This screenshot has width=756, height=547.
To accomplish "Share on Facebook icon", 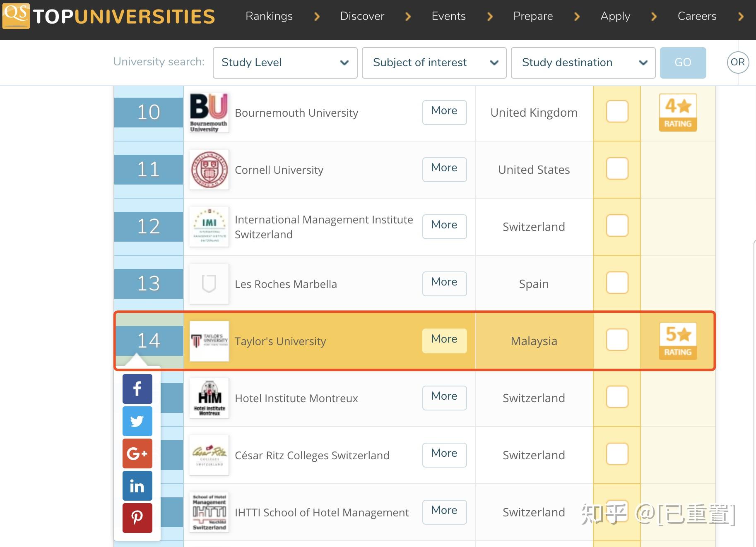I will [x=137, y=389].
